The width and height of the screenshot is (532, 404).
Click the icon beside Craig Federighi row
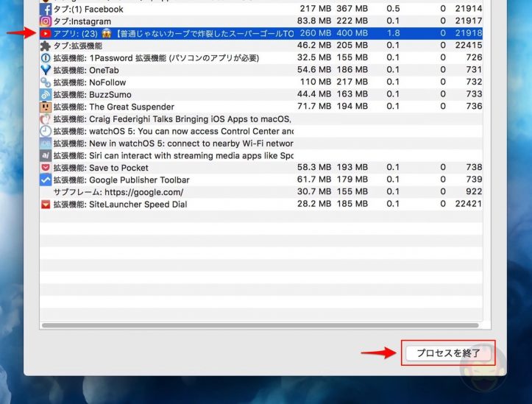point(46,119)
